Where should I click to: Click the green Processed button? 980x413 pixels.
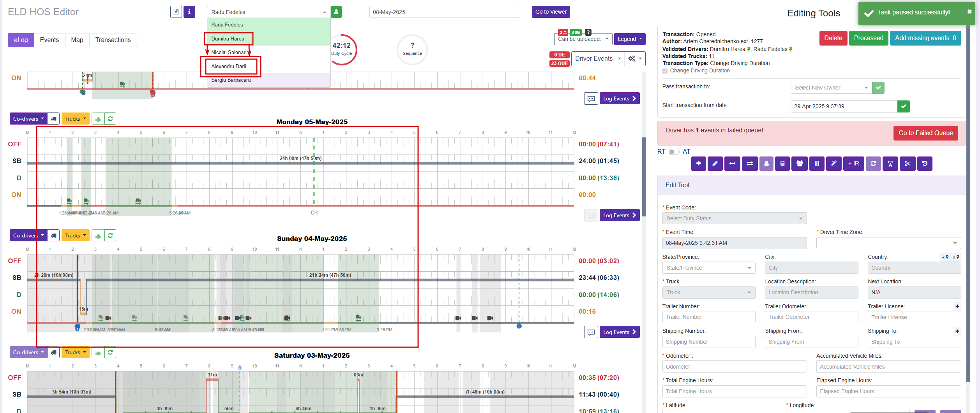[x=869, y=38]
